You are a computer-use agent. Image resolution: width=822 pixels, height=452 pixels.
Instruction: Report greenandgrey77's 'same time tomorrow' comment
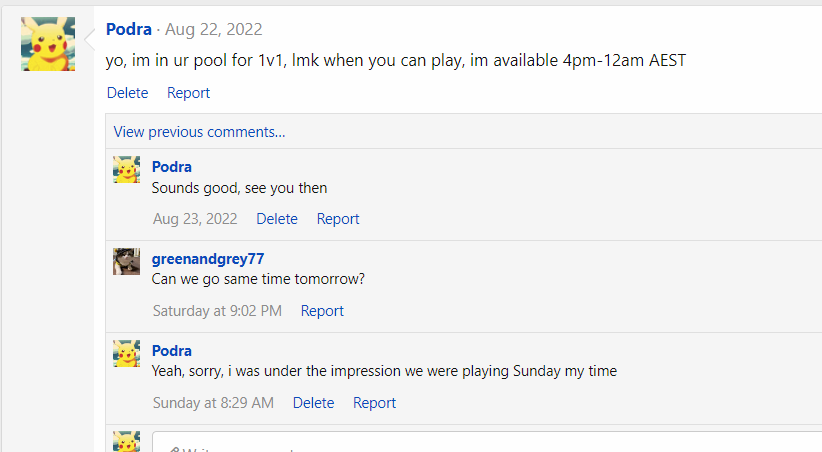pos(322,311)
